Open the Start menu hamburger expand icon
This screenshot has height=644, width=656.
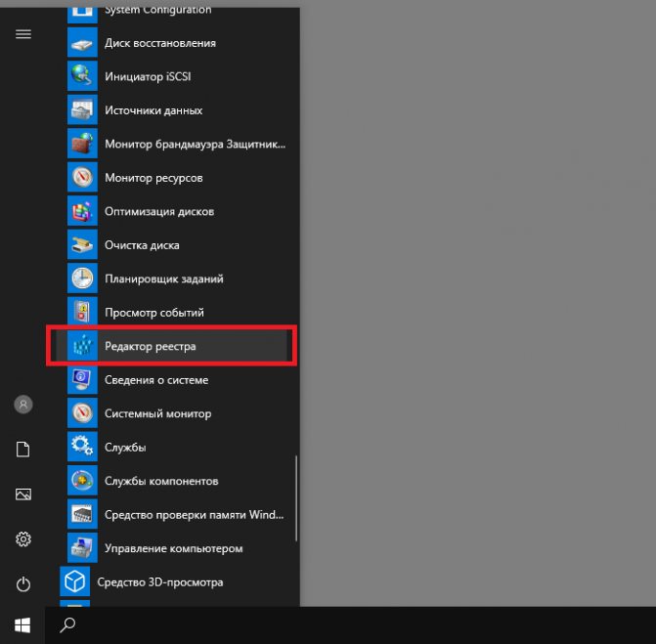[23, 34]
